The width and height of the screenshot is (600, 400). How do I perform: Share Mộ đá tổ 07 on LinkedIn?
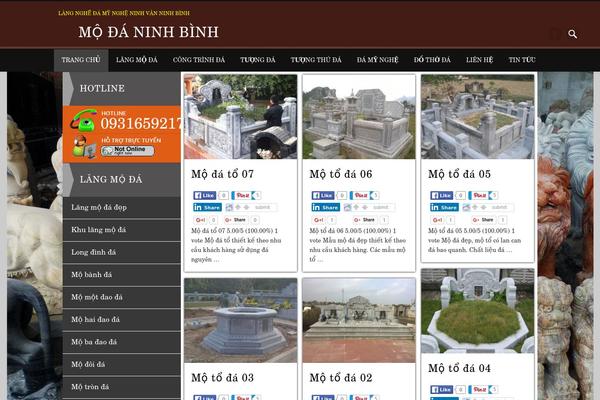[207, 207]
